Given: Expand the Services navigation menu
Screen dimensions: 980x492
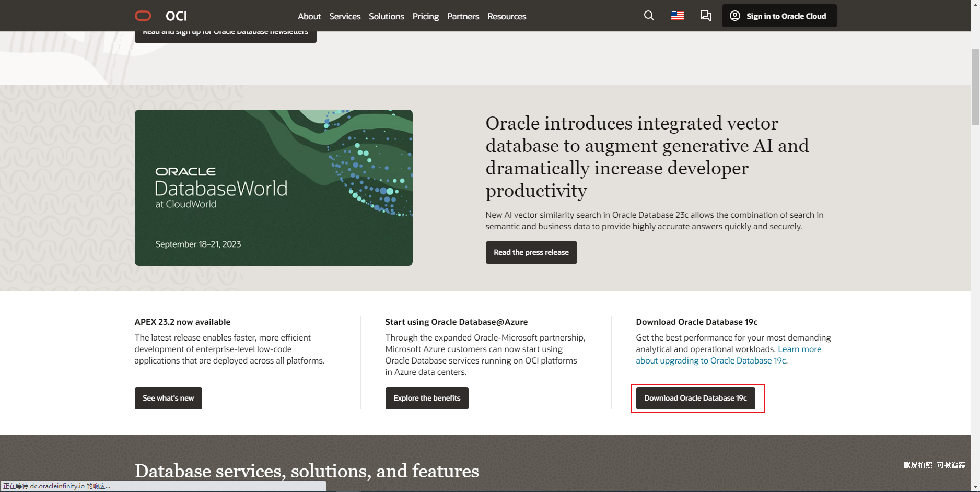Looking at the screenshot, I should (345, 16).
